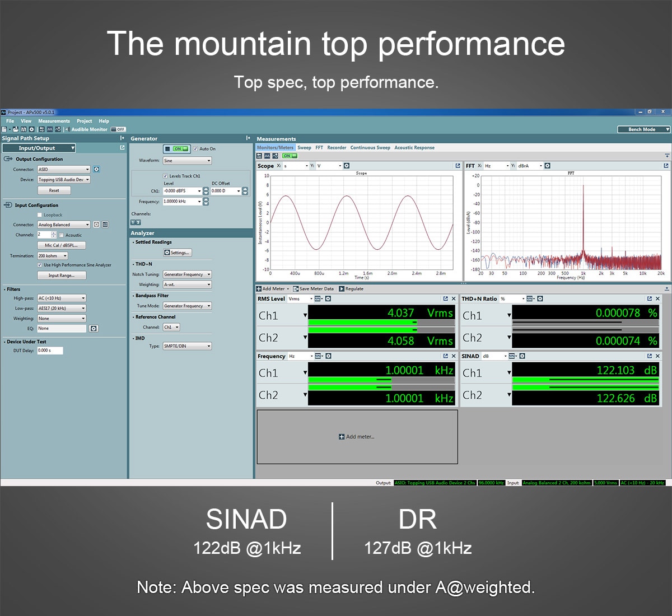Open the RMS Level meter settings gear
This screenshot has height=616, width=672.
328,298
